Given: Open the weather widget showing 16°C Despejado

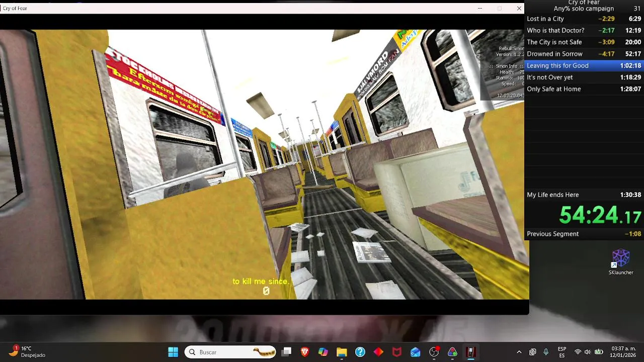Looking at the screenshot, I should (x=28, y=352).
